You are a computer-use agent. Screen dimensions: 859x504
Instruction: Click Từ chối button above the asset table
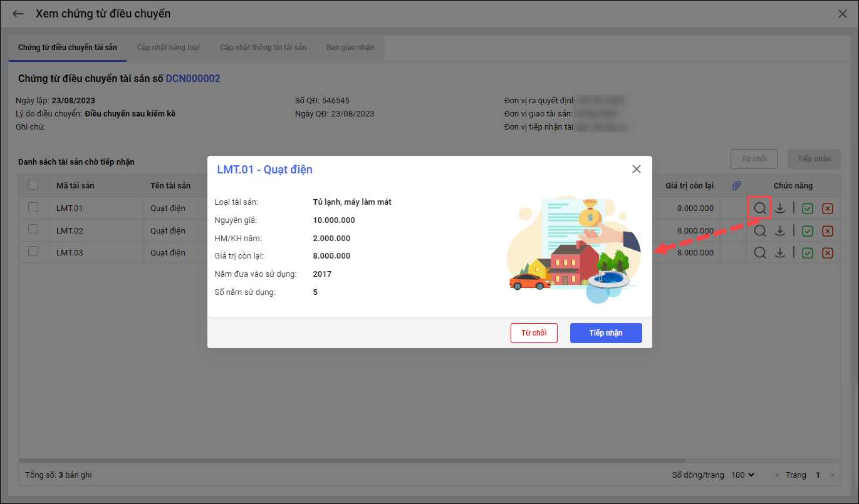754,159
